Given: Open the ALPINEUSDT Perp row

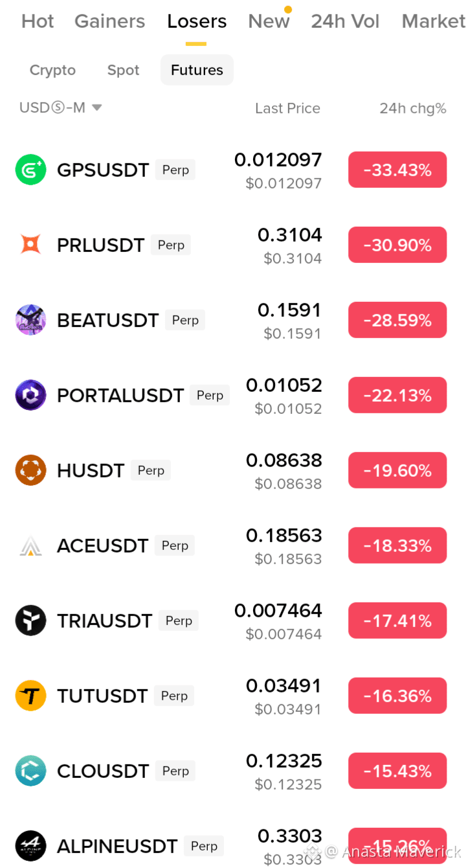Looking at the screenshot, I should coord(233,846).
